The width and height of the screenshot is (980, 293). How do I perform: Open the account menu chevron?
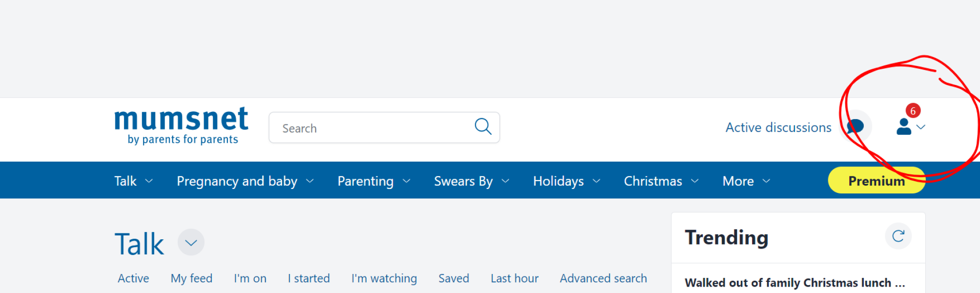922,128
